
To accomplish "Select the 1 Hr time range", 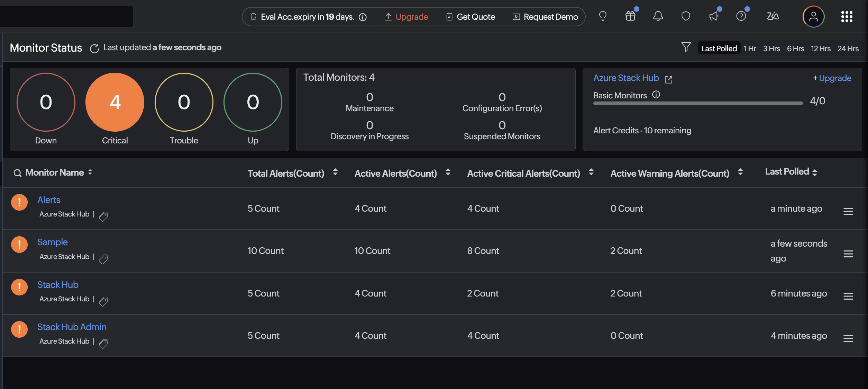I will pyautogui.click(x=750, y=48).
